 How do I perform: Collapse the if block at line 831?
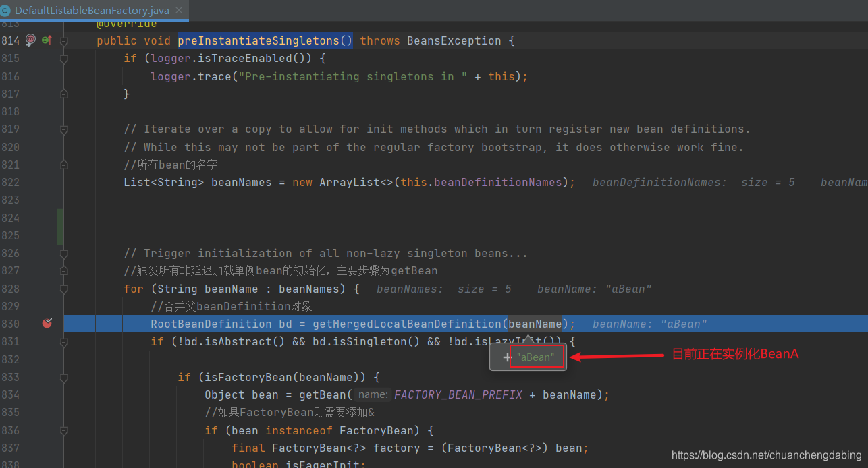(64, 342)
